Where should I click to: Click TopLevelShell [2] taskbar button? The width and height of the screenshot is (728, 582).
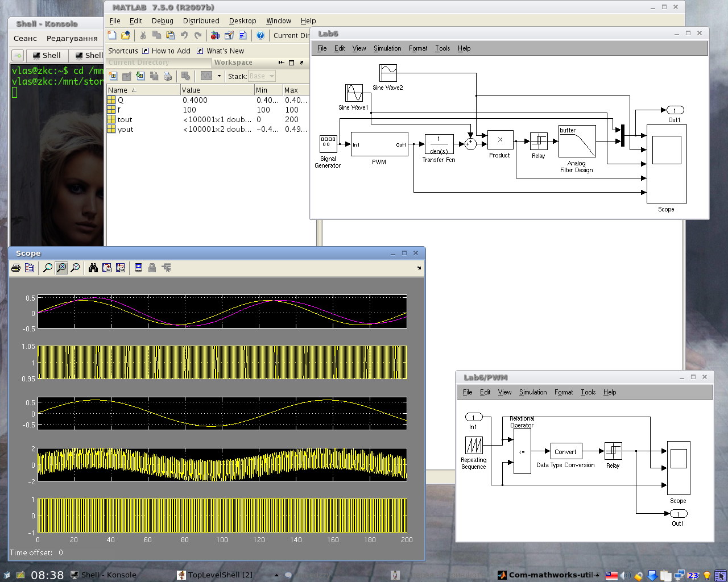215,575
